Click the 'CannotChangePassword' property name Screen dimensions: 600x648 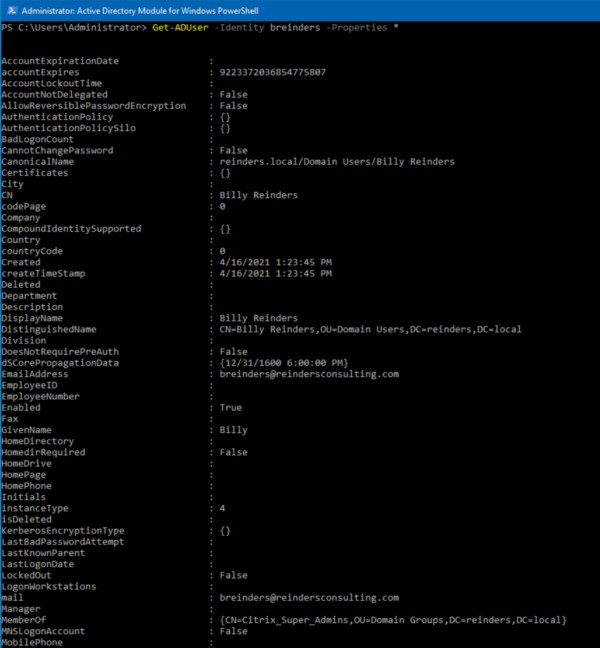[57, 150]
